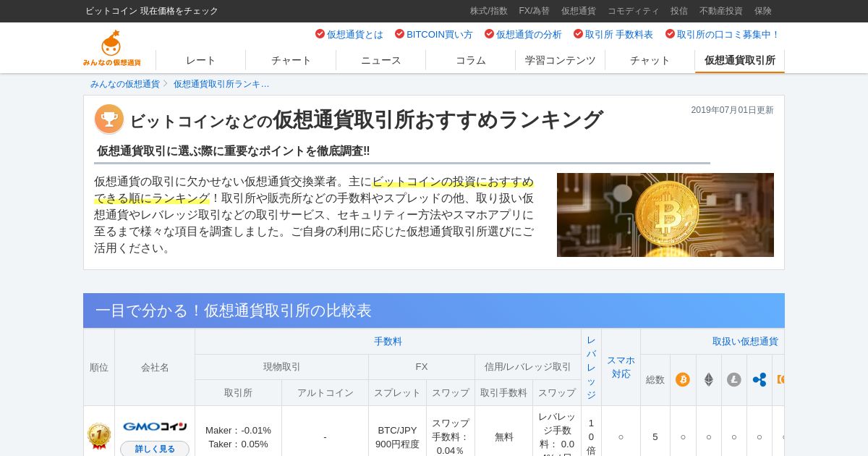The width and height of the screenshot is (868, 456).
Task: Go to the レート navigation tab
Action: pos(200,60)
